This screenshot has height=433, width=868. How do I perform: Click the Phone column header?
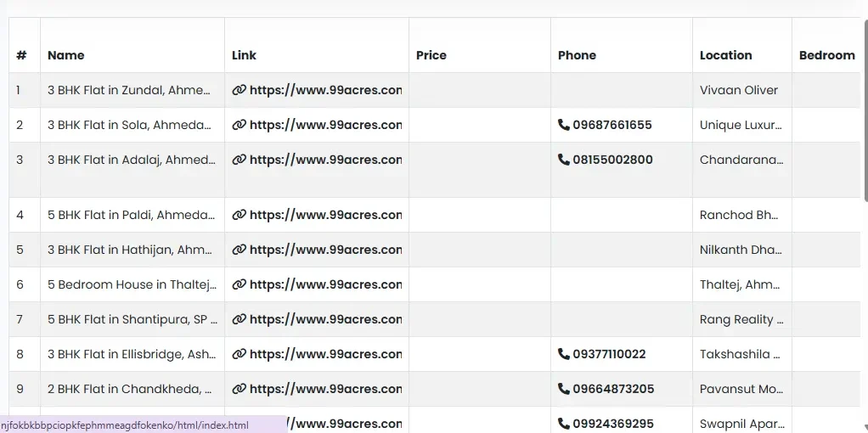pos(578,55)
